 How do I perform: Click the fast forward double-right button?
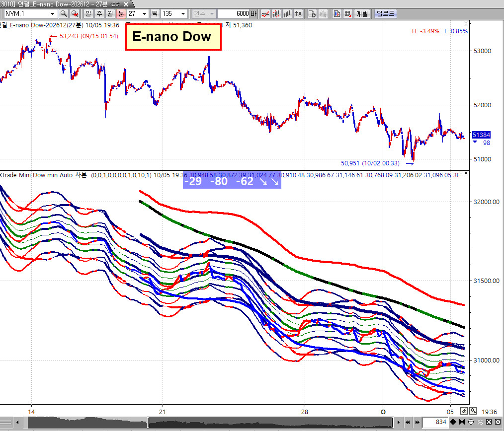[417, 423]
